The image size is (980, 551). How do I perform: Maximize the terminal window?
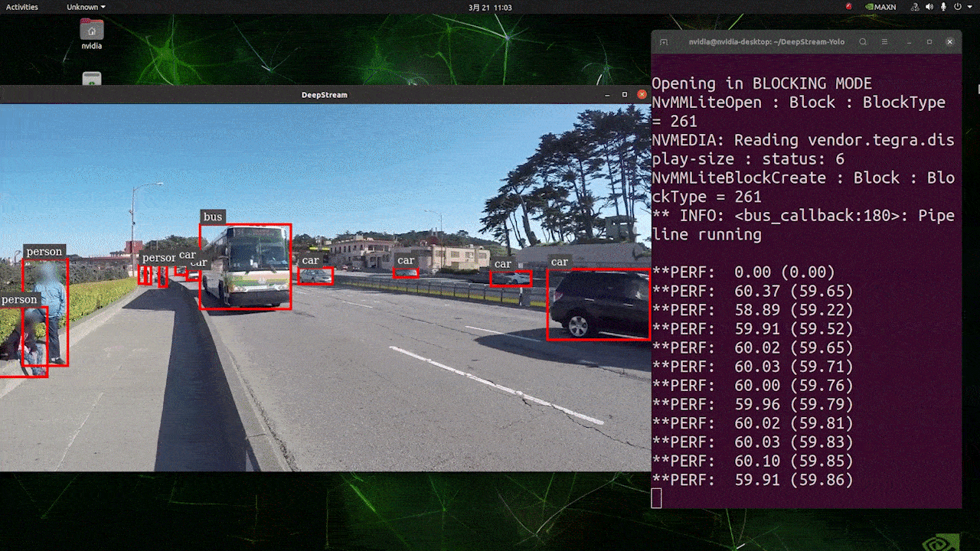point(929,42)
